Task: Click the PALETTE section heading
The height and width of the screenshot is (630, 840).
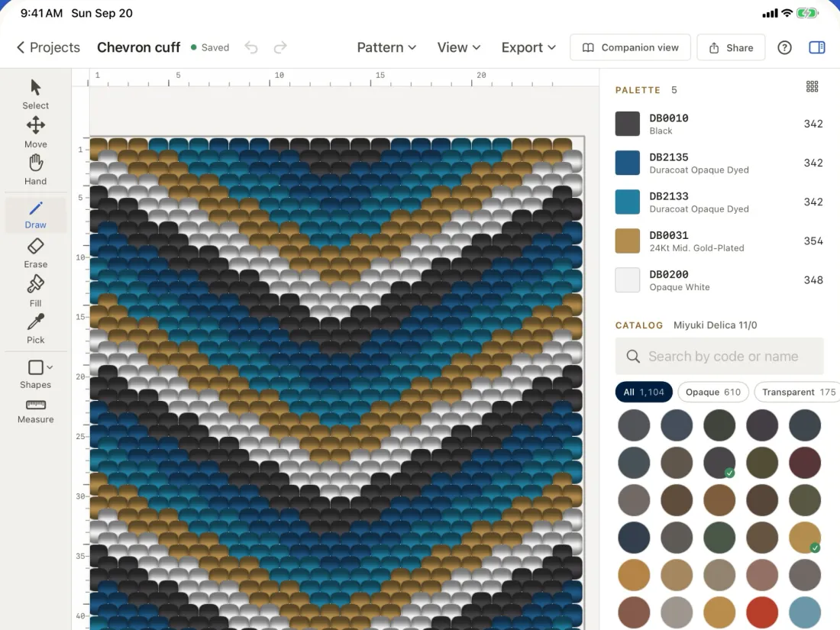Action: (x=638, y=90)
